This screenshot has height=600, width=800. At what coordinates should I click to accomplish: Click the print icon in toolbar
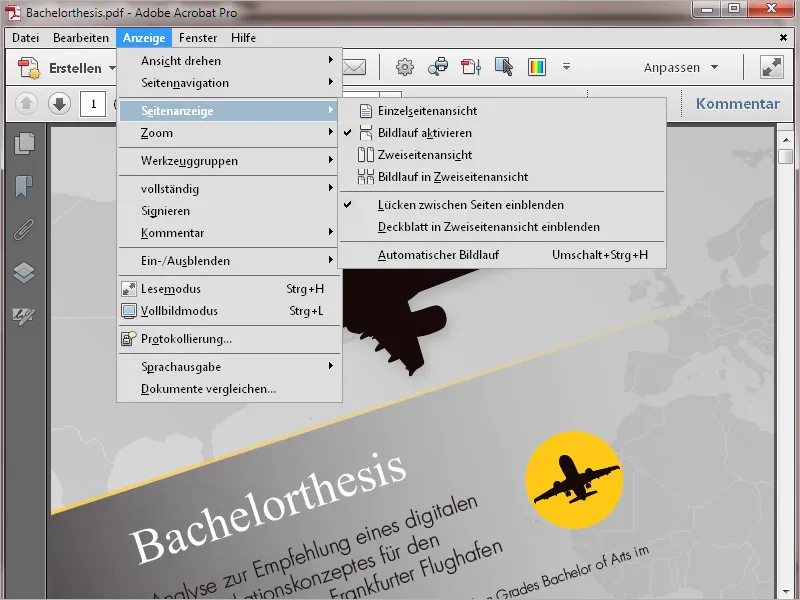(438, 67)
